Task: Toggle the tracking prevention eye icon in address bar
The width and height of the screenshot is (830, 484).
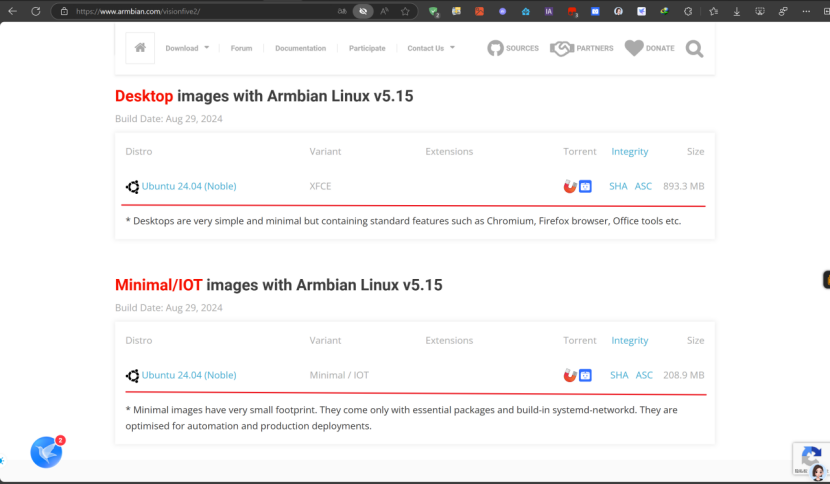Action: [x=364, y=11]
